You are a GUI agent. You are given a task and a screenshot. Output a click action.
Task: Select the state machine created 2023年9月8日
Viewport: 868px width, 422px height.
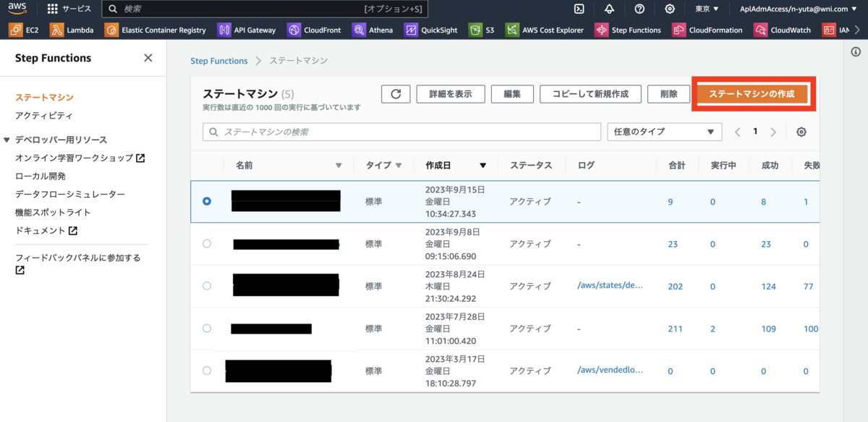coord(208,244)
